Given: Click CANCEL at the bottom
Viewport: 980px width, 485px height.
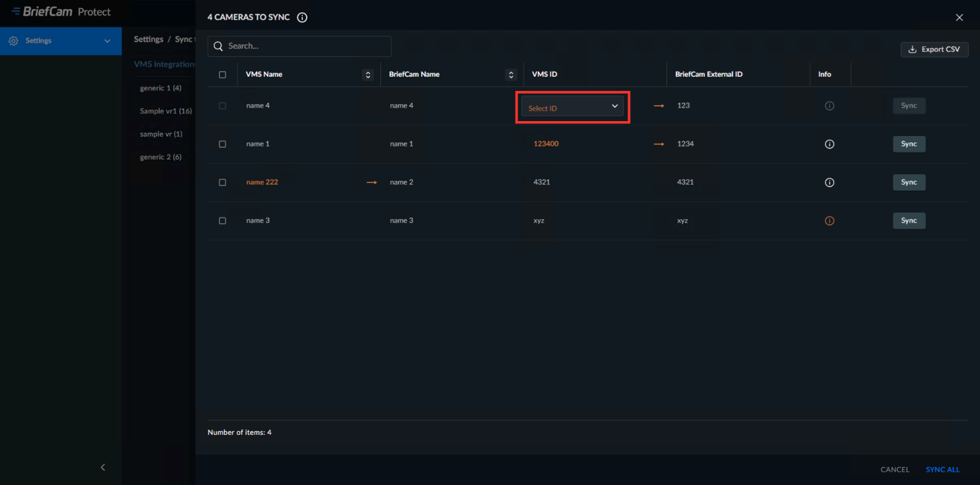Looking at the screenshot, I should (895, 470).
